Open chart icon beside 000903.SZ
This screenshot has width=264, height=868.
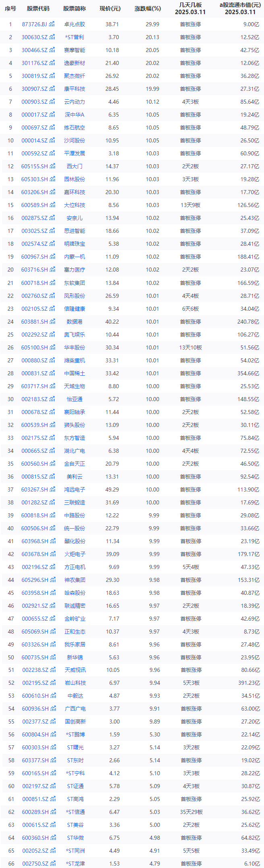[x=52, y=102]
